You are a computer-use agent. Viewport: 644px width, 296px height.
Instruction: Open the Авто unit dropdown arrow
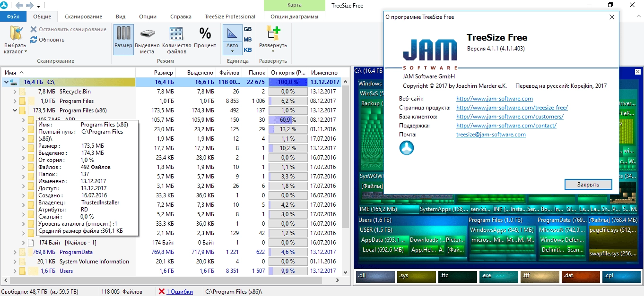[x=232, y=51]
